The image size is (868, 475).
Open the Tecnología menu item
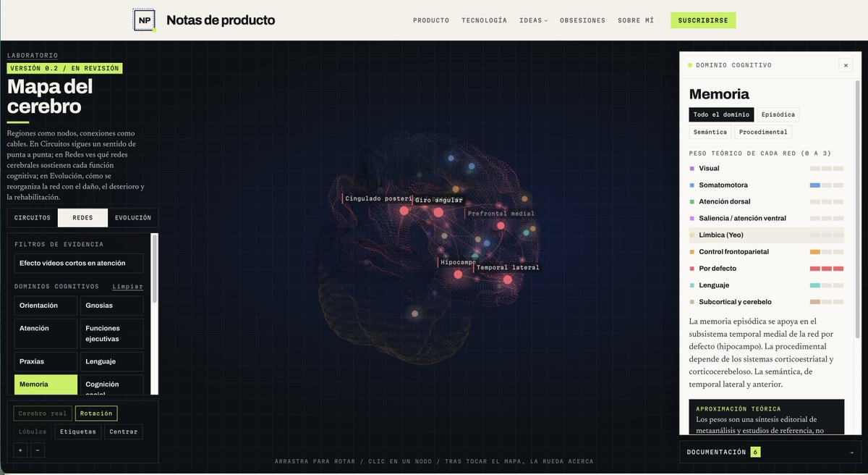point(484,20)
